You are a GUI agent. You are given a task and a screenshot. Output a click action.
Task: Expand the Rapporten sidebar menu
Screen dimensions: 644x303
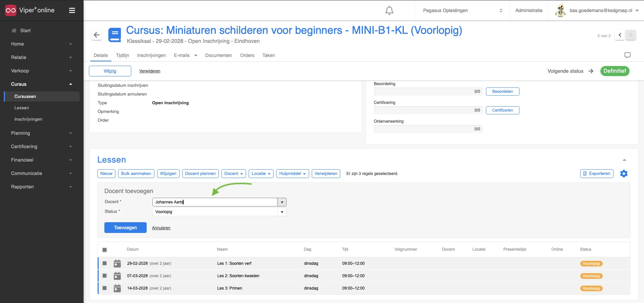42,187
